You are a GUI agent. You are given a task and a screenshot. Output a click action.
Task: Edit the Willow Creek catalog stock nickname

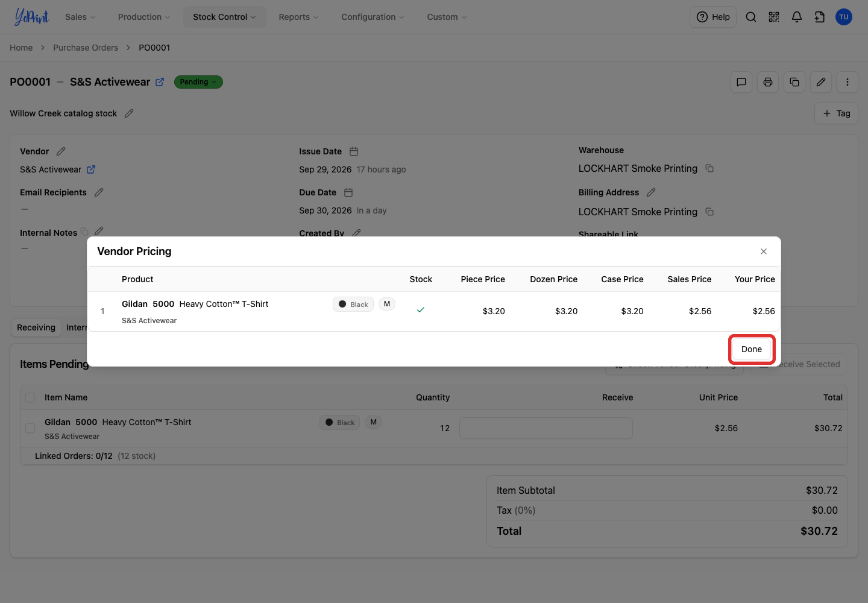(x=129, y=113)
